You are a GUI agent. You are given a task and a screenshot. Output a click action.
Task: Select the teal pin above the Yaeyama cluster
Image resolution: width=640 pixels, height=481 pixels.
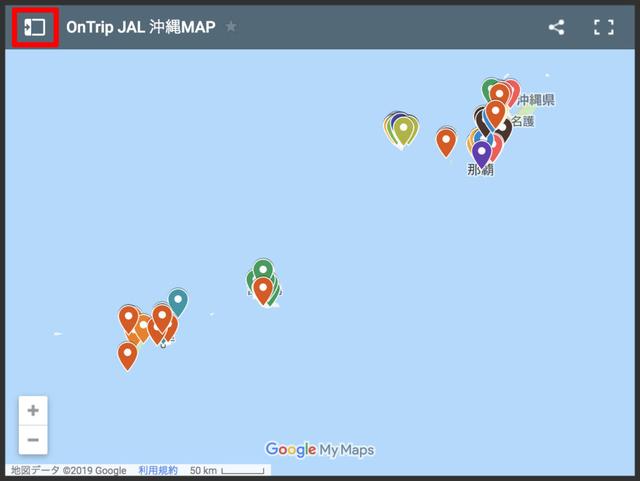click(x=178, y=303)
